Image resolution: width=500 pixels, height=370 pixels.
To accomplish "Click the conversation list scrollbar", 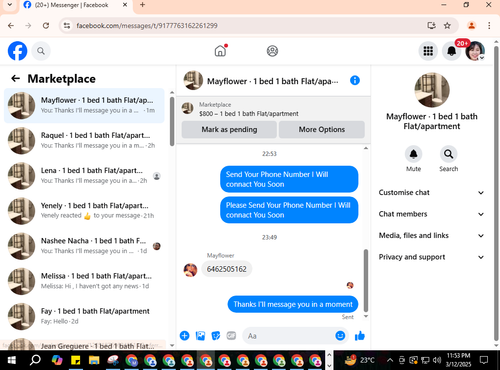I will [172, 121].
